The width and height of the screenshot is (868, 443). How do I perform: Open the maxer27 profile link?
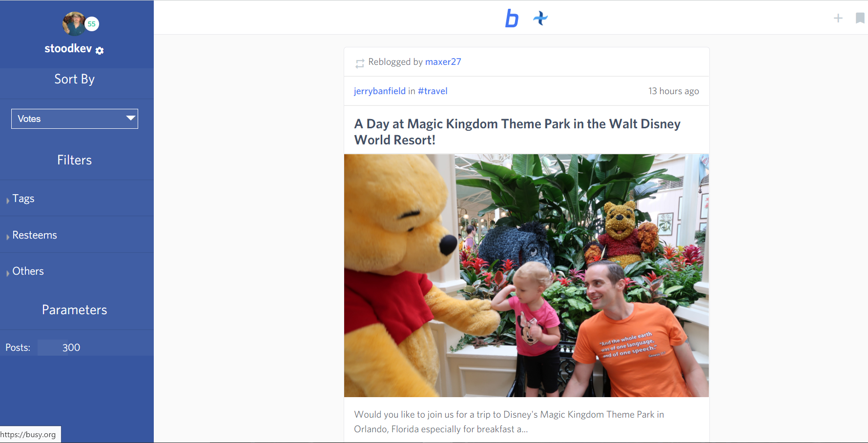(443, 62)
